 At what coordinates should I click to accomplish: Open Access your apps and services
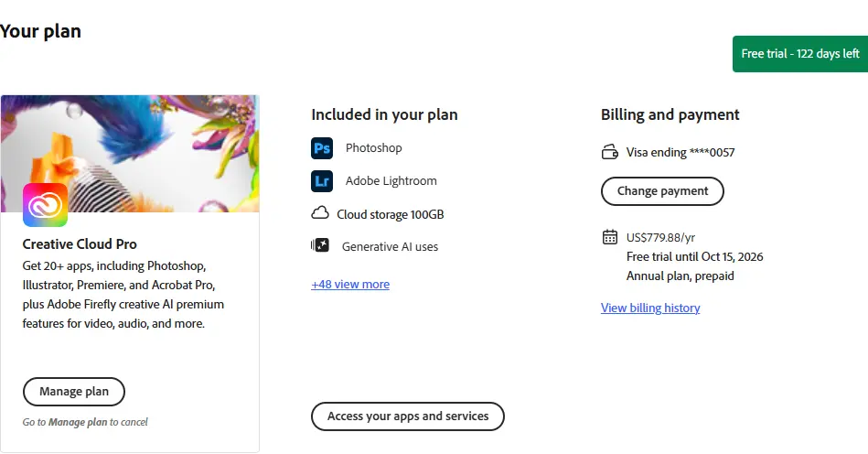(407, 416)
